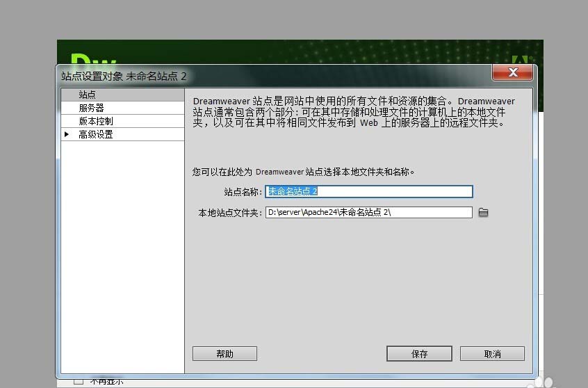588x388 pixels.
Task: Close the site setup dialog
Action: tap(512, 72)
